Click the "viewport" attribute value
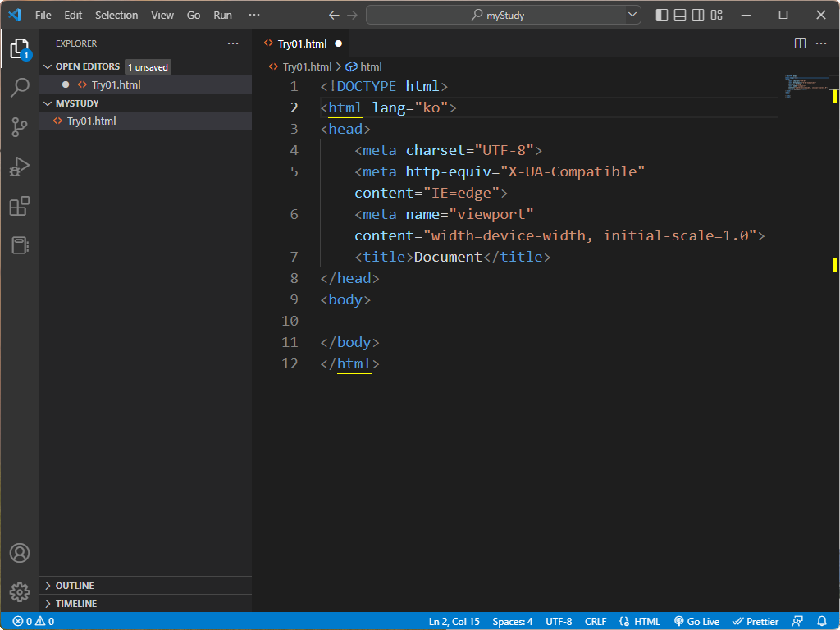The width and height of the screenshot is (840, 630). (x=491, y=214)
